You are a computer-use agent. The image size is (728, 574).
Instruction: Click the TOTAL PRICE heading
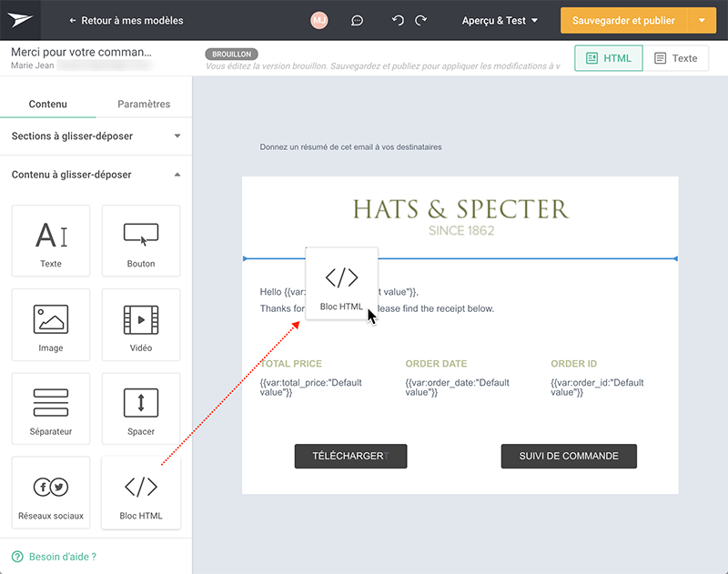coord(291,364)
